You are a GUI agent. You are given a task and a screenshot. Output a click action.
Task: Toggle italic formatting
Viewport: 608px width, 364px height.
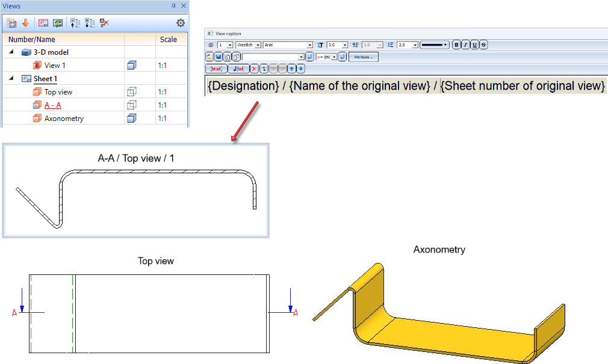(465, 45)
